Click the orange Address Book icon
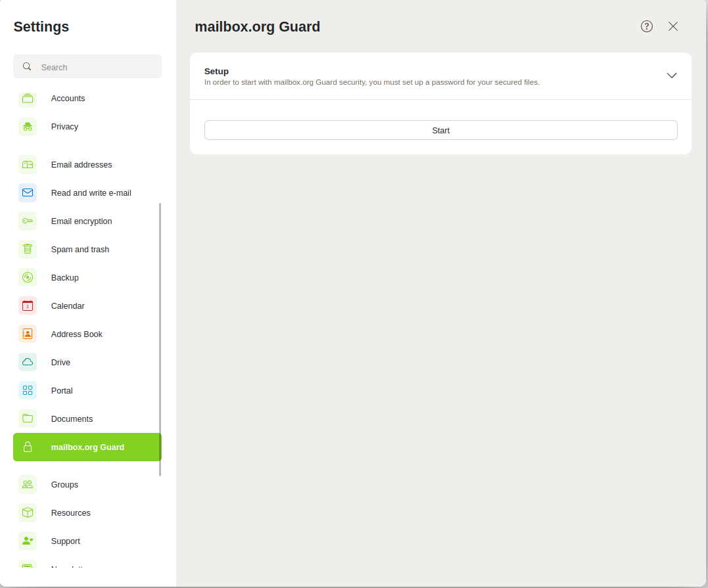 [x=28, y=334]
